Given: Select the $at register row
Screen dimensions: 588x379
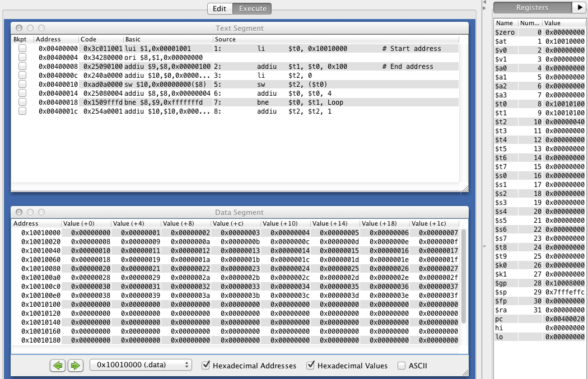Looking at the screenshot, I should (x=540, y=41).
